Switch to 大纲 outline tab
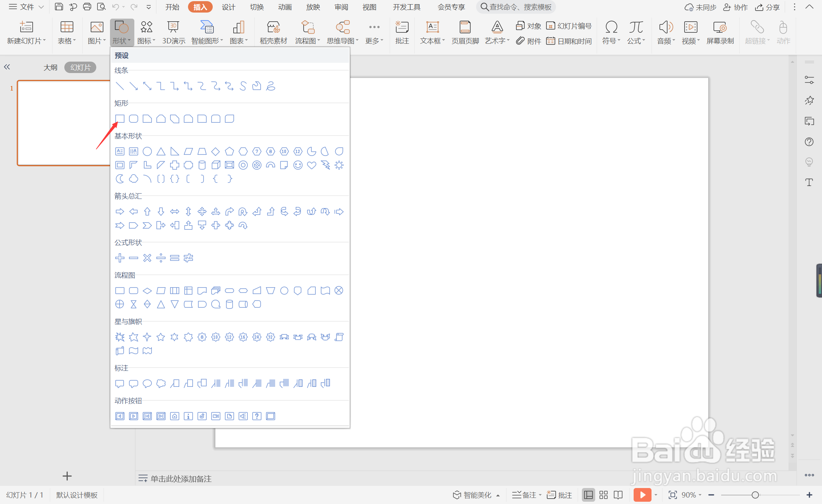The height and width of the screenshot is (504, 822). 50,67
